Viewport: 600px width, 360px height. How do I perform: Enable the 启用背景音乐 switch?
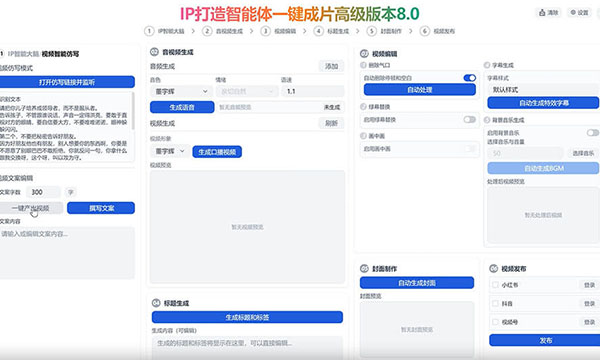point(593,133)
